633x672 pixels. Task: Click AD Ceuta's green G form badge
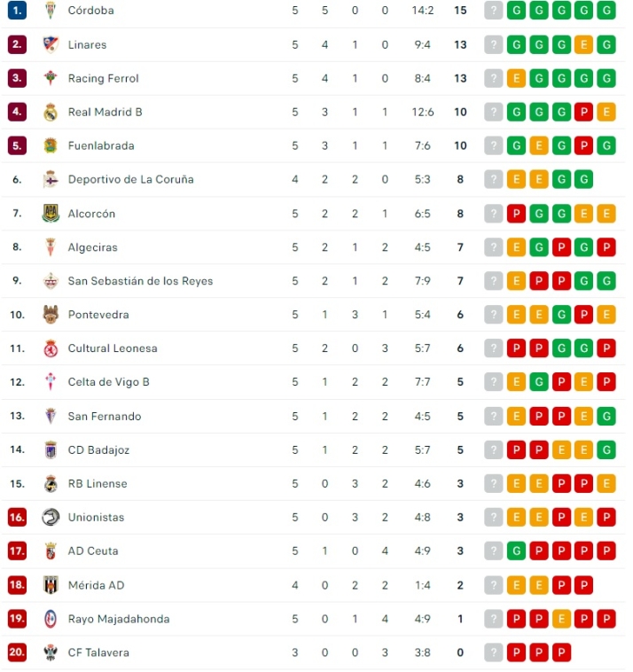coord(517,551)
